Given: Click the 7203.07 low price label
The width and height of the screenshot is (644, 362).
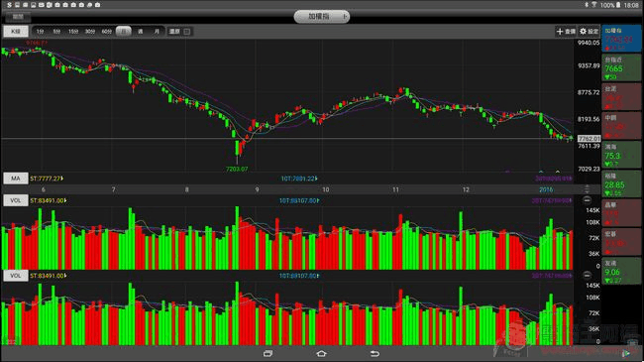Looking at the screenshot, I should pyautogui.click(x=237, y=169).
